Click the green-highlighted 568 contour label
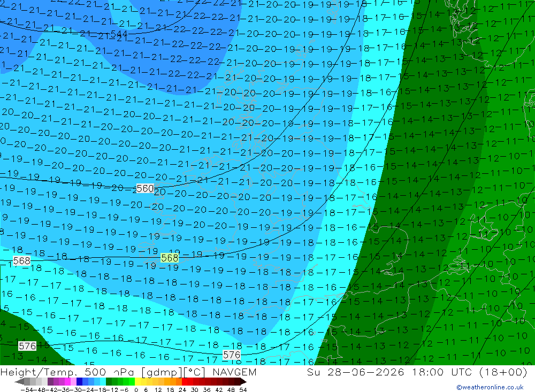Screen dimensions: 535x392 pyautogui.click(x=170, y=258)
